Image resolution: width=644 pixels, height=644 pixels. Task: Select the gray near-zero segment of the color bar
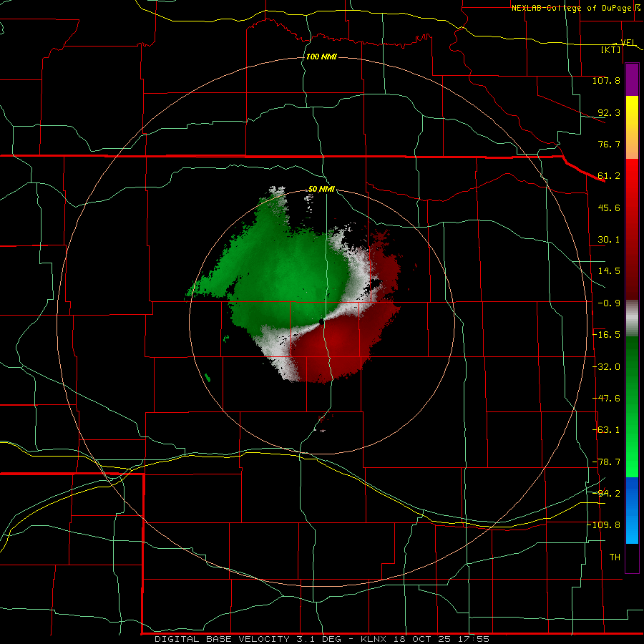tap(632, 318)
